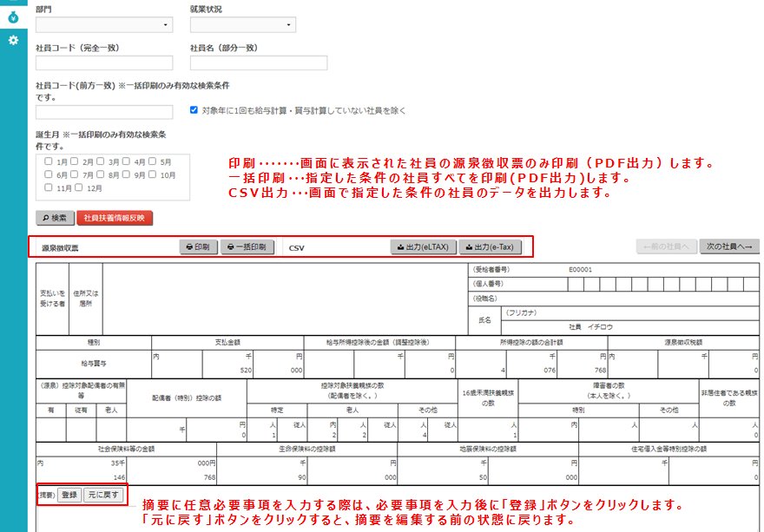Click the partially visible icon at sidebar top
Image resolution: width=764 pixels, height=532 pixels.
point(12,2)
